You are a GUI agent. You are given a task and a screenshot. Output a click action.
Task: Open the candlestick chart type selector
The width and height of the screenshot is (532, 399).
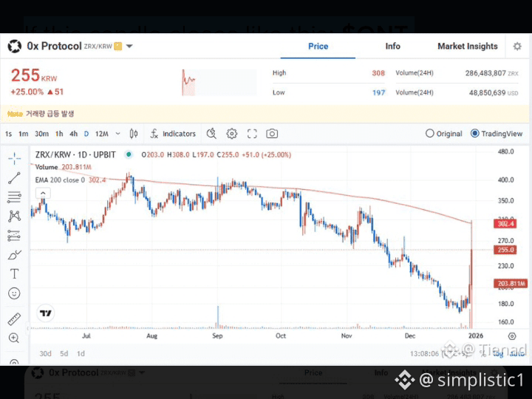(x=134, y=134)
